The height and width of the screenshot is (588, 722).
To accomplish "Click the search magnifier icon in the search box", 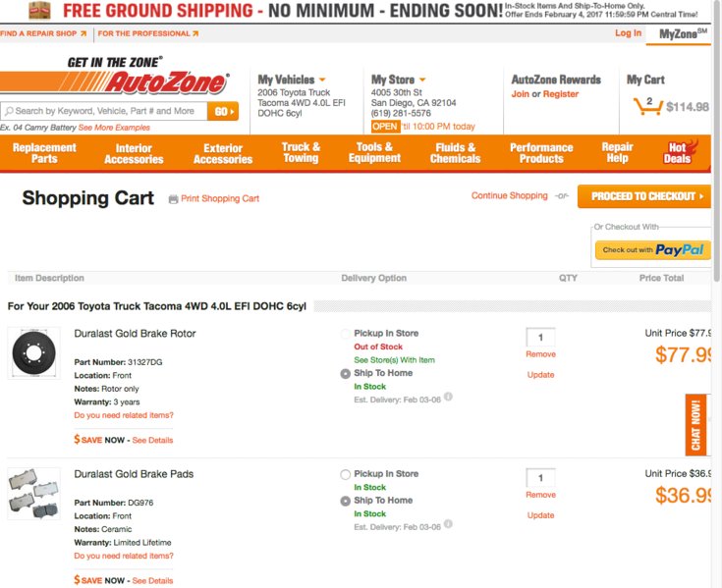I will pyautogui.click(x=9, y=111).
